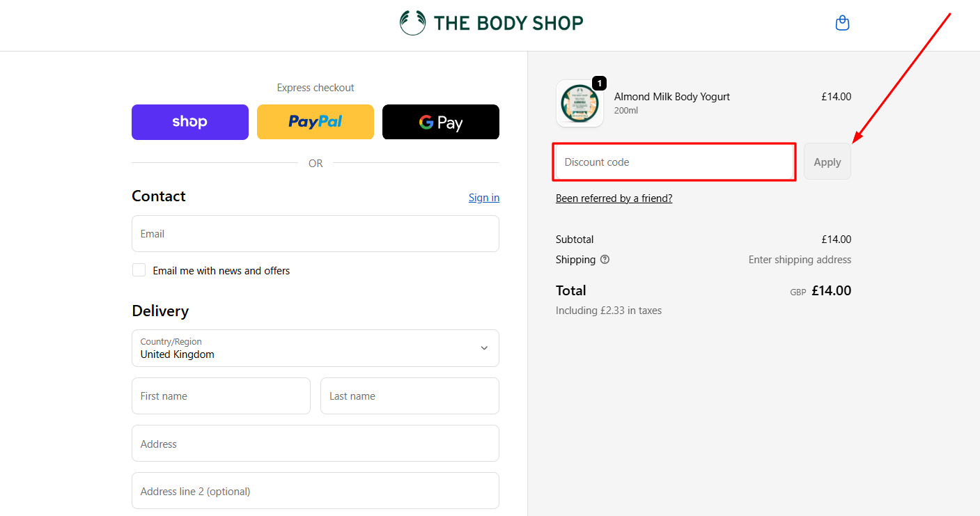Viewport: 980px width, 516px height.
Task: Click the Including £2.33 in taxes text
Action: coord(609,311)
